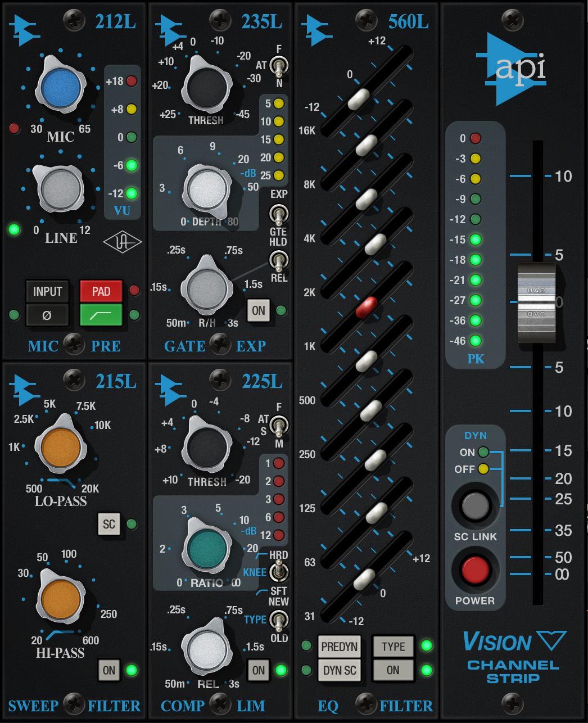Flip the HLD/REL toggle switch
This screenshot has width=588, height=723.
tap(279, 260)
